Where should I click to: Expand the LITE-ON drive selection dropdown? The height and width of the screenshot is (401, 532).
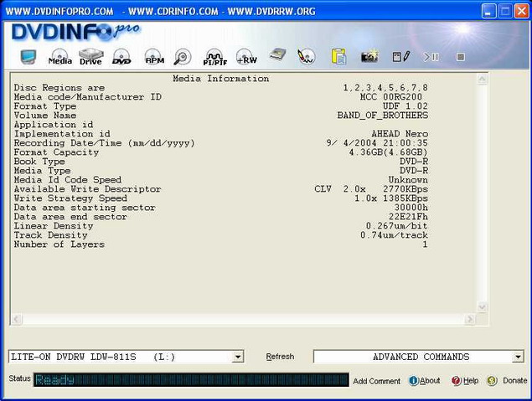coord(238,357)
